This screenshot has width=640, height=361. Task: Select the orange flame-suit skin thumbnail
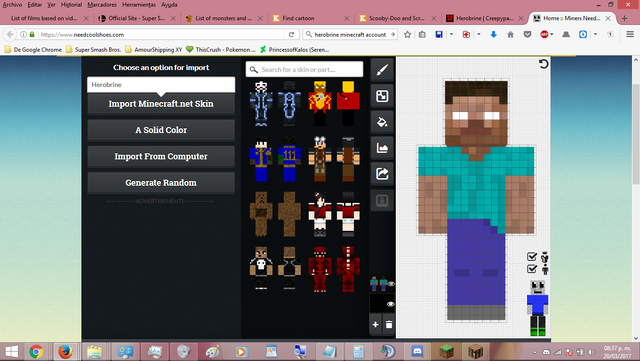[x=320, y=103]
